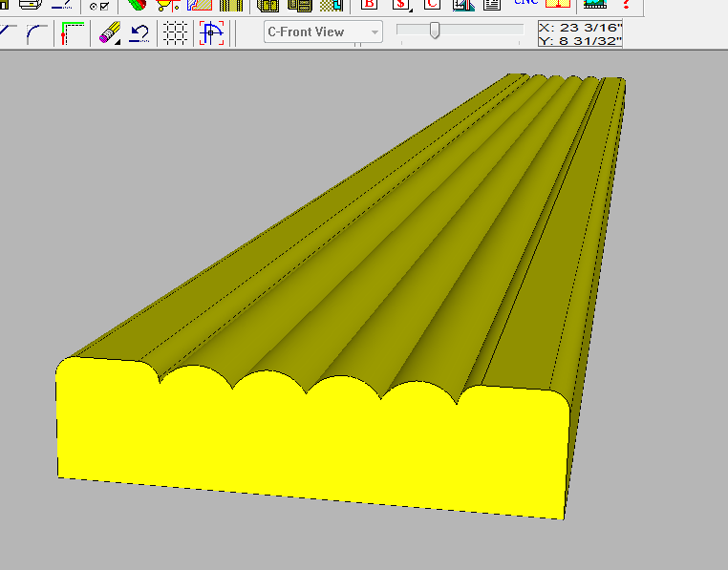Viewport: 728px width, 570px height.
Task: Click the lined document list icon
Action: point(492,4)
